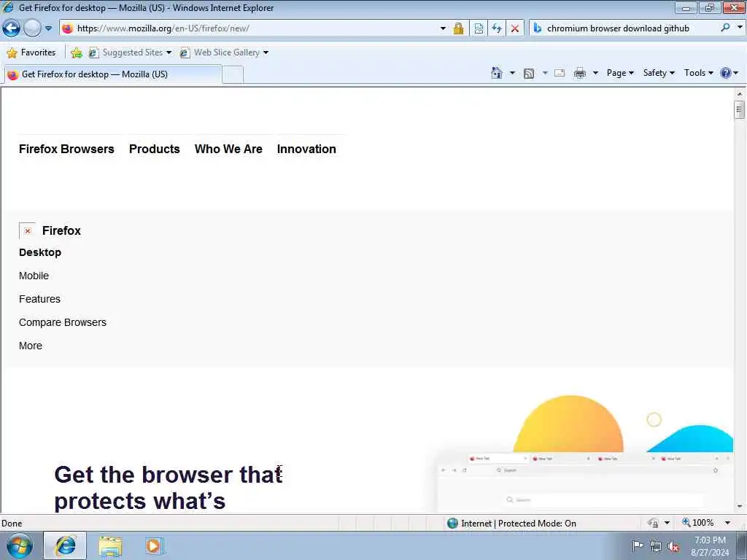Click the Add to Favorites Bar icon
Screen dimensions: 747x560
pos(76,52)
